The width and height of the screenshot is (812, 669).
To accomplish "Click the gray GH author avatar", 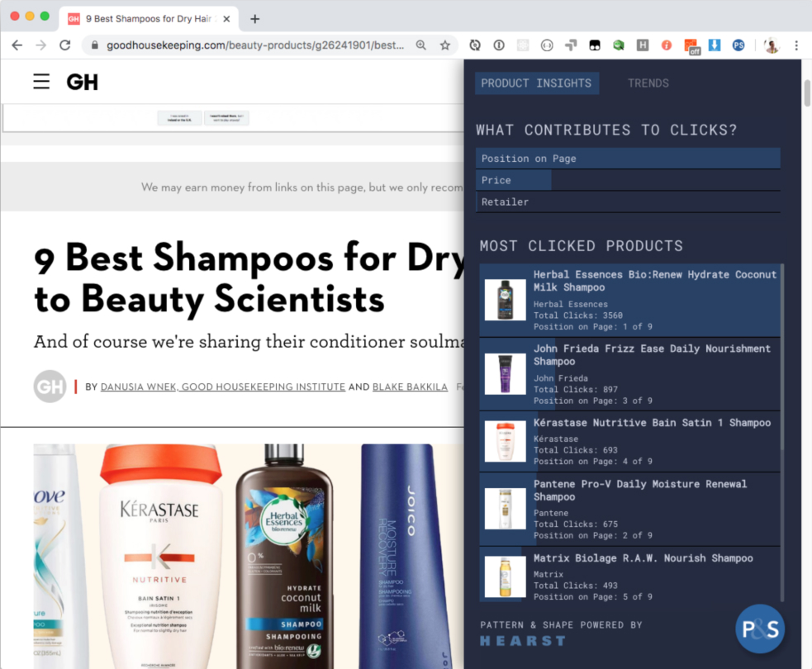I will [x=50, y=387].
